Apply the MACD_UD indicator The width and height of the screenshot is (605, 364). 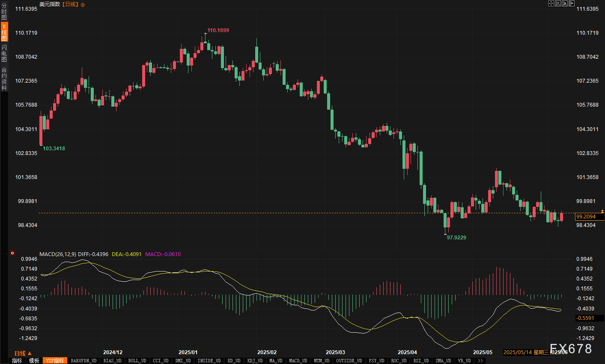298,361
